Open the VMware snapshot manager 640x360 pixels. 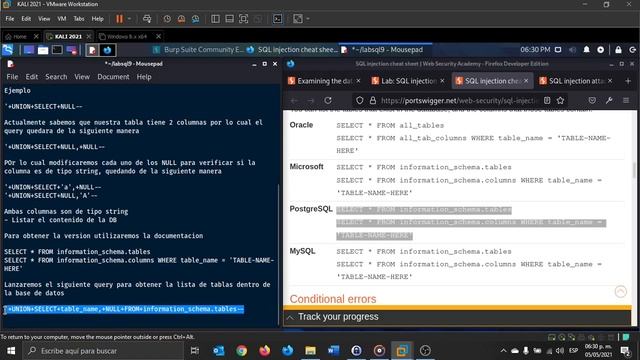[196, 19]
